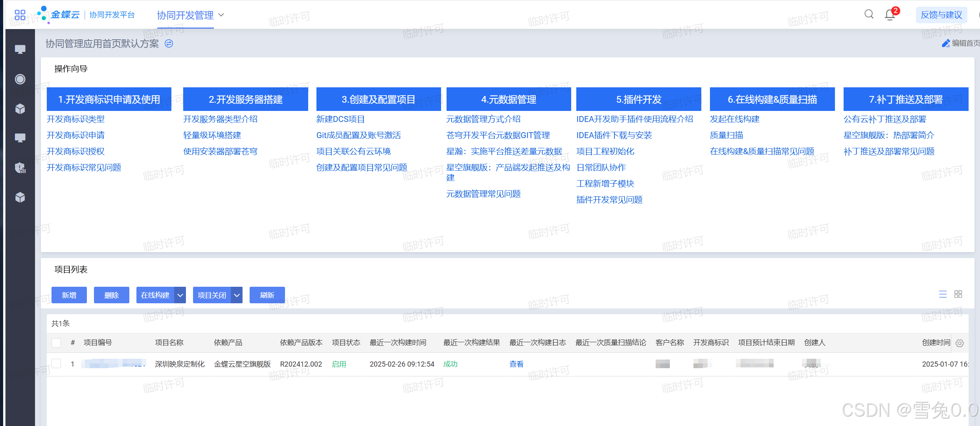980x426 pixels.
Task: Click the circle icon in left sidebar
Action: click(20, 79)
